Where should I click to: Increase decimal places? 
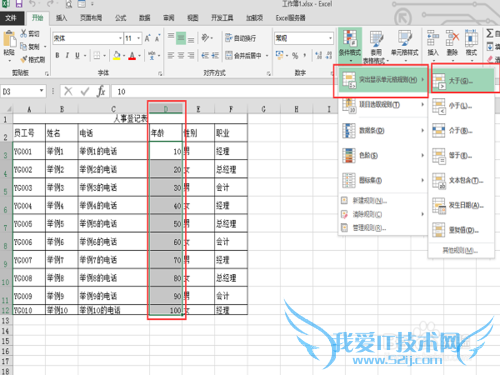click(319, 55)
